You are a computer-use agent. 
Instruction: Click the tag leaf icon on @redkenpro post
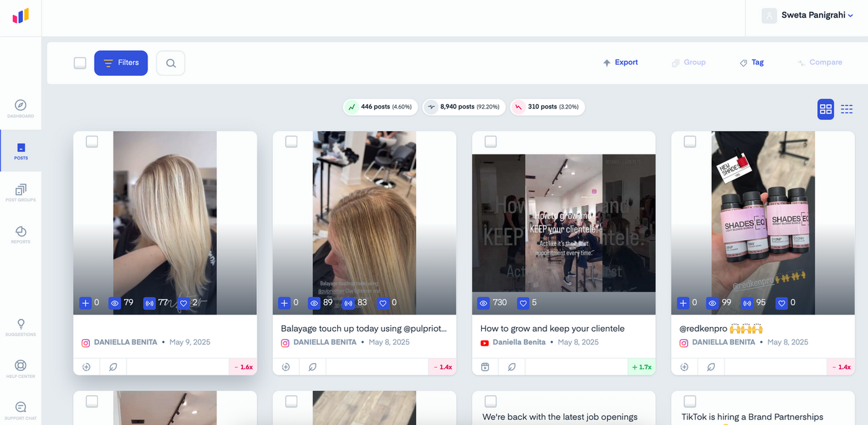711,367
